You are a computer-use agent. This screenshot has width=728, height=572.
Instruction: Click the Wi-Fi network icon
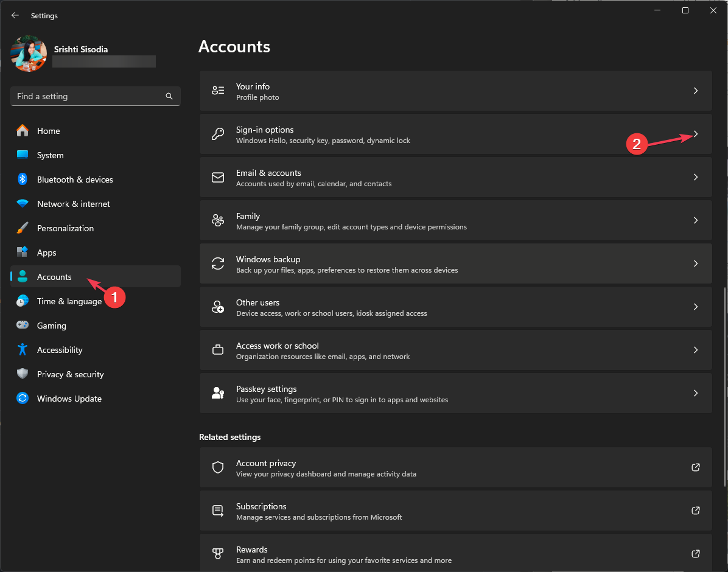pyautogui.click(x=23, y=203)
